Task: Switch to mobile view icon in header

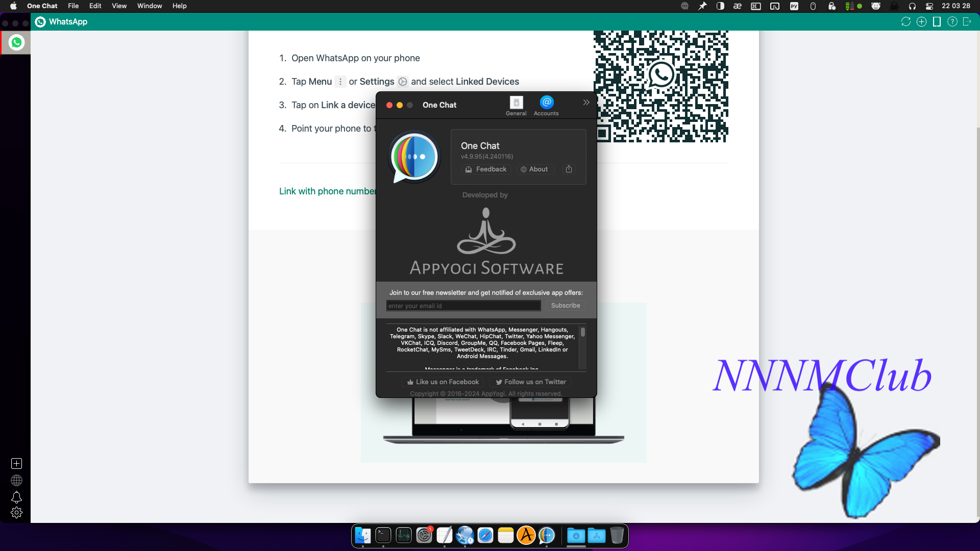Action: click(x=937, y=21)
